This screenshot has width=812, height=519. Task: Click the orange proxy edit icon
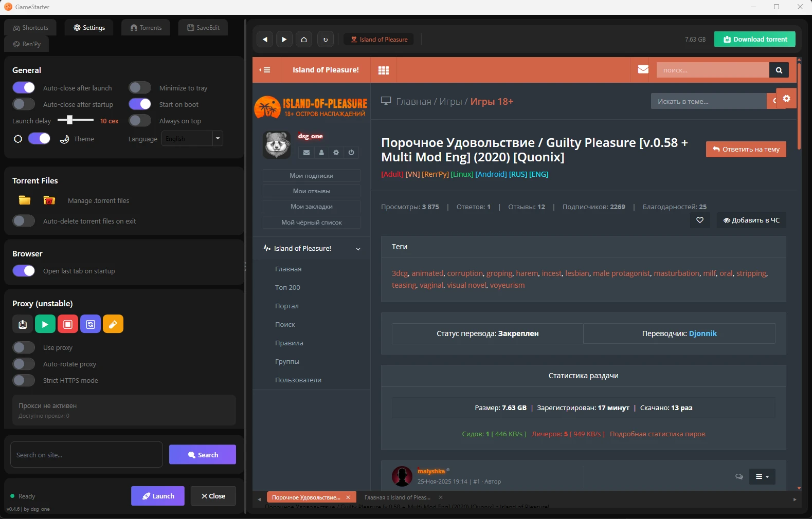pos(113,324)
